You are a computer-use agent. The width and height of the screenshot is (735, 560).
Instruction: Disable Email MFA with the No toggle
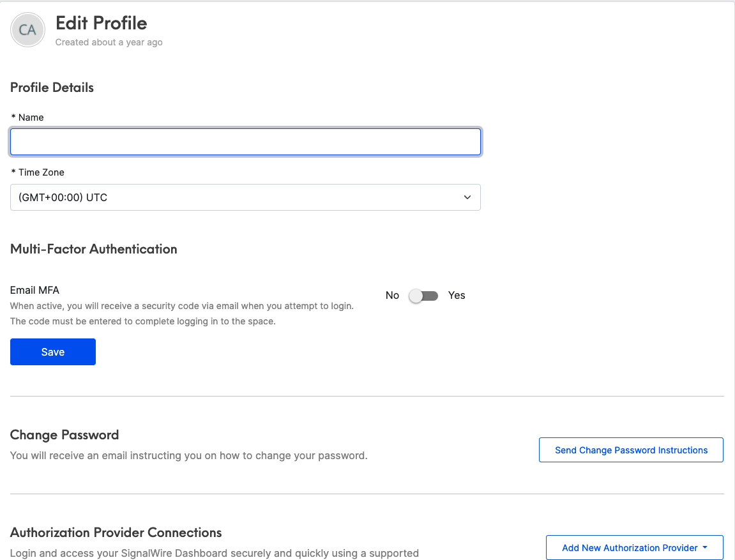click(x=423, y=296)
